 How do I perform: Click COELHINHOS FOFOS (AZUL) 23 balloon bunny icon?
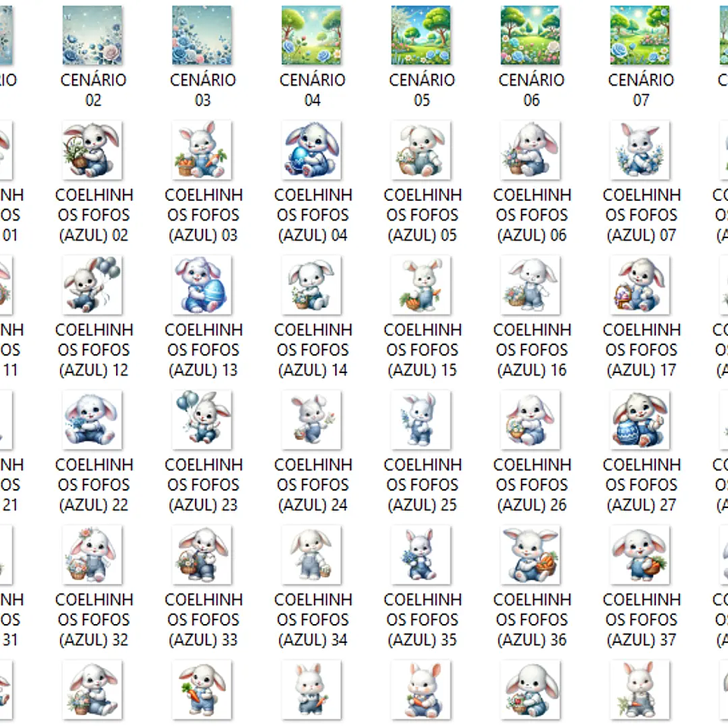tap(202, 420)
